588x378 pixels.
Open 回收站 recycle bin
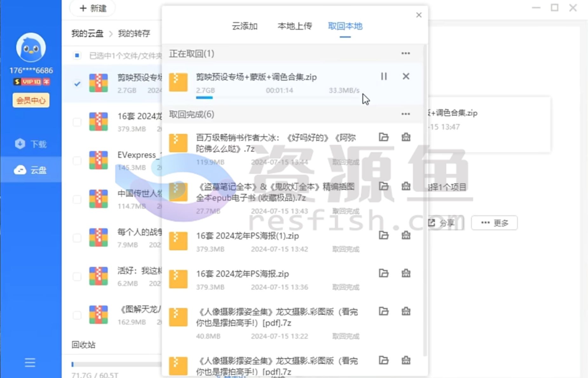83,345
